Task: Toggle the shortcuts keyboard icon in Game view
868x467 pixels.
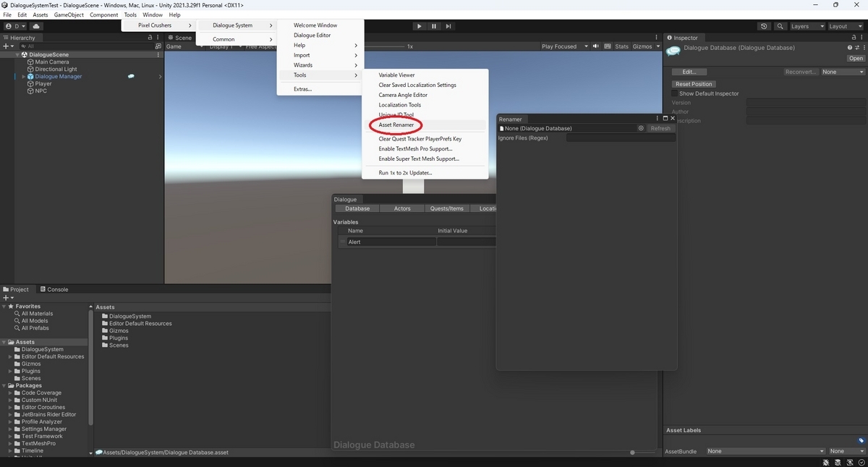Action: tap(606, 46)
